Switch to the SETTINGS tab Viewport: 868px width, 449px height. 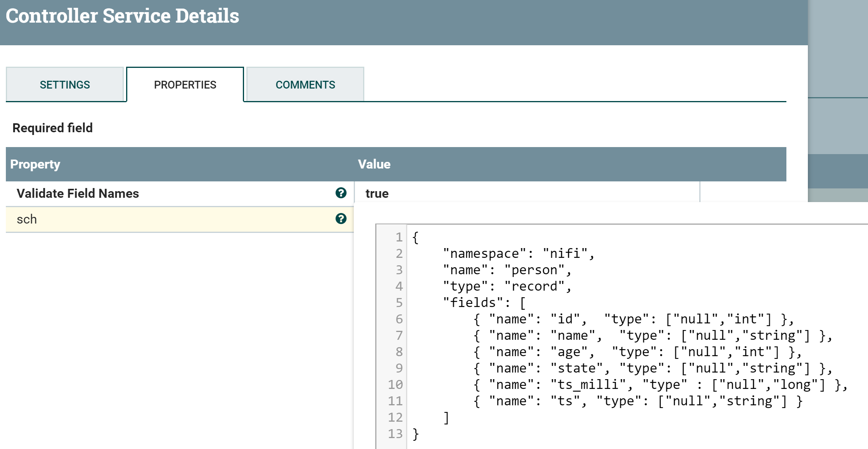(x=65, y=84)
